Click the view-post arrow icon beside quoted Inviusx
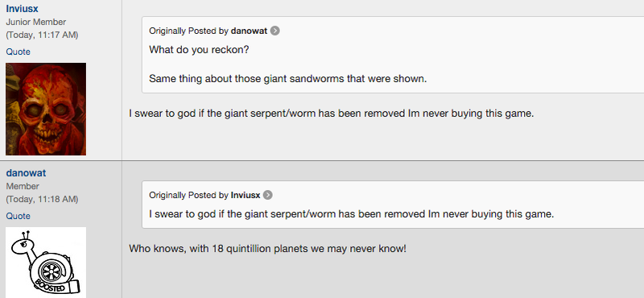Viewport: 644px width, 298px height. point(268,195)
